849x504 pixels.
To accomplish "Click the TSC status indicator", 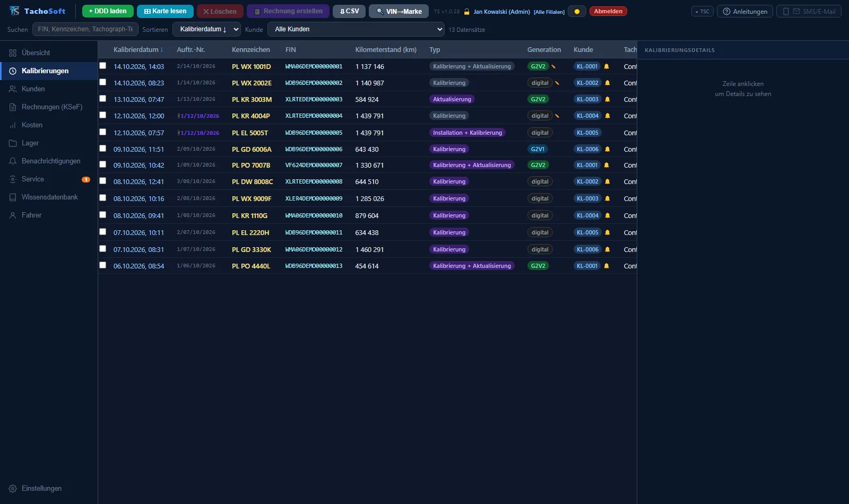I will click(x=703, y=11).
